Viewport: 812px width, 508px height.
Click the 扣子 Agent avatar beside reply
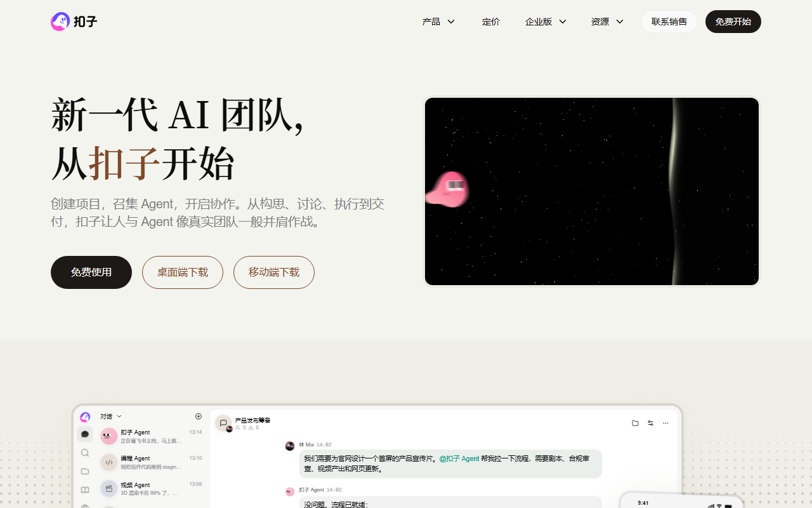(290, 491)
